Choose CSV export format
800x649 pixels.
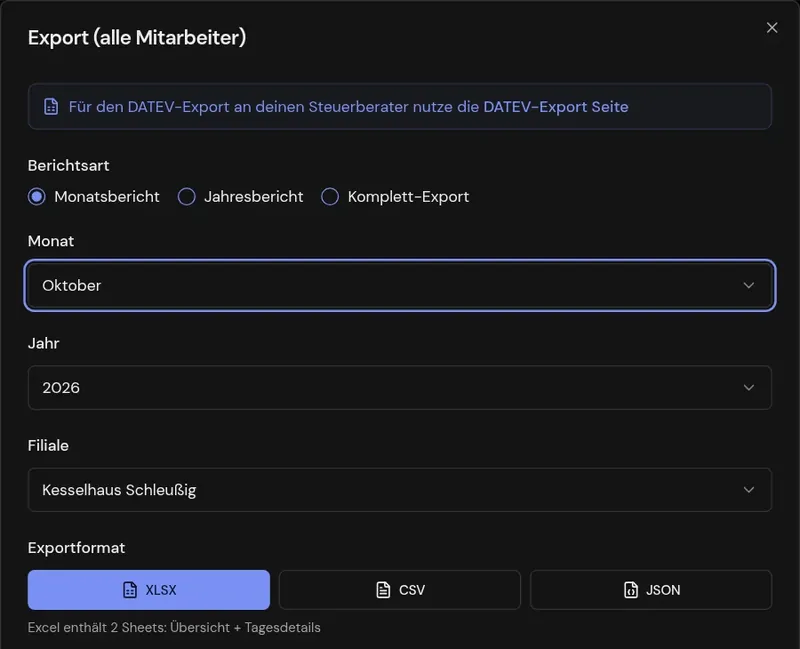tap(399, 590)
